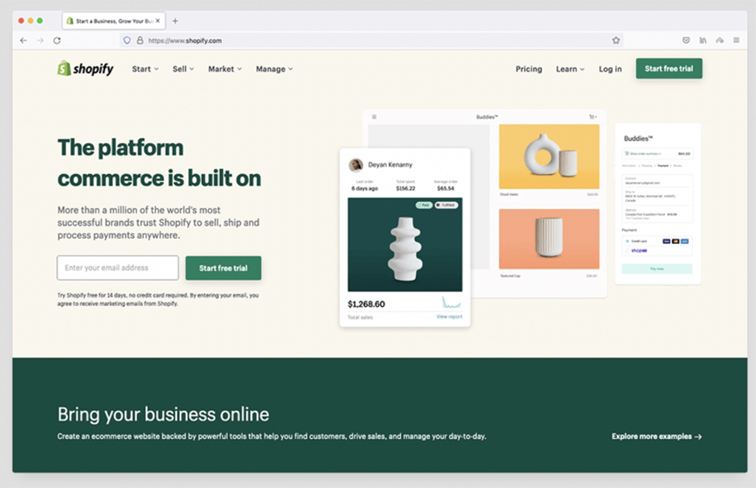Screen dimensions: 756x488
Task: Click View report link on sales card
Action: [x=449, y=317]
